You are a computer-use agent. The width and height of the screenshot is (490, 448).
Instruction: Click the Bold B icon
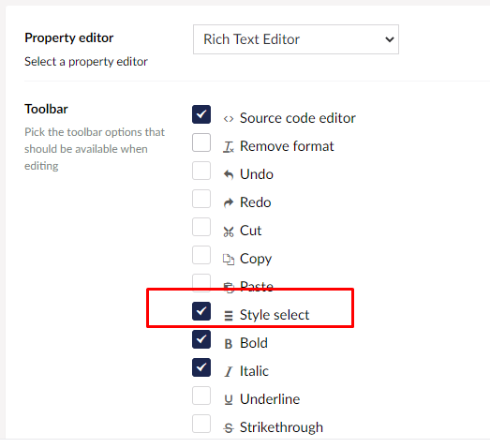click(229, 344)
